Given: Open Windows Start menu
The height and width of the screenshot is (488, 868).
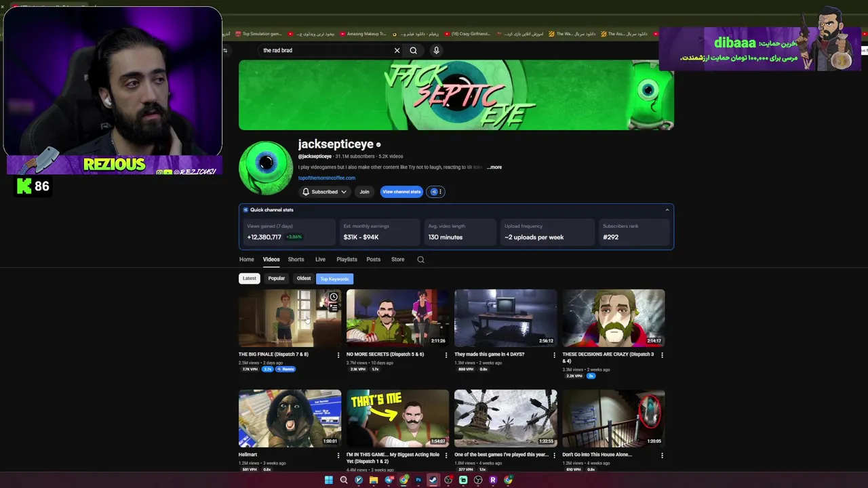Looking at the screenshot, I should tap(329, 480).
